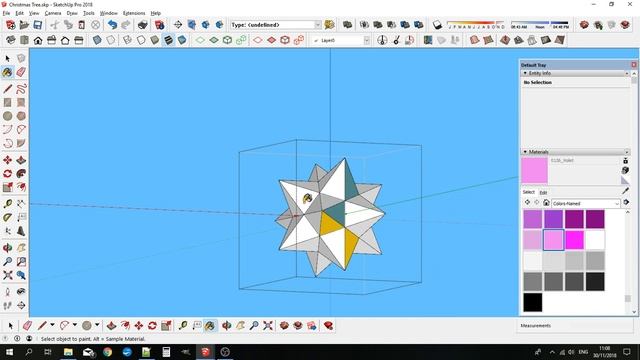Image resolution: width=640 pixels, height=360 pixels.
Task: Switch to the Front view house icon
Action: [38, 40]
